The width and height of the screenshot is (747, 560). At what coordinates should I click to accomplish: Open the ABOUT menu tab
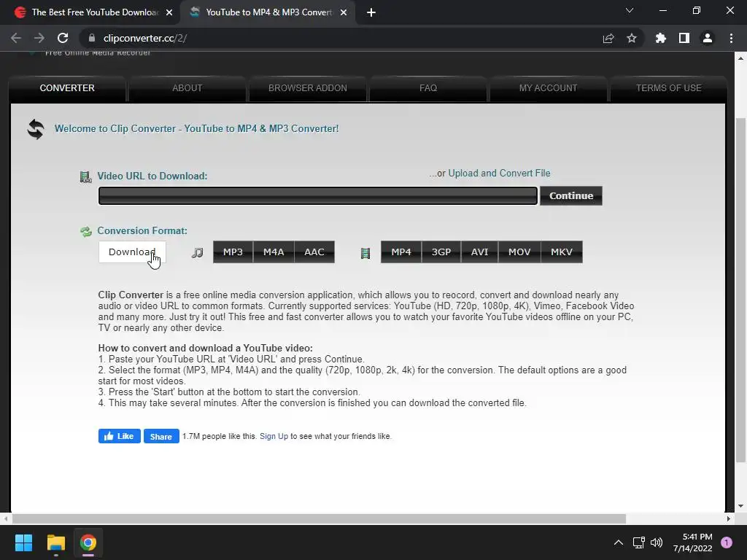coord(187,88)
